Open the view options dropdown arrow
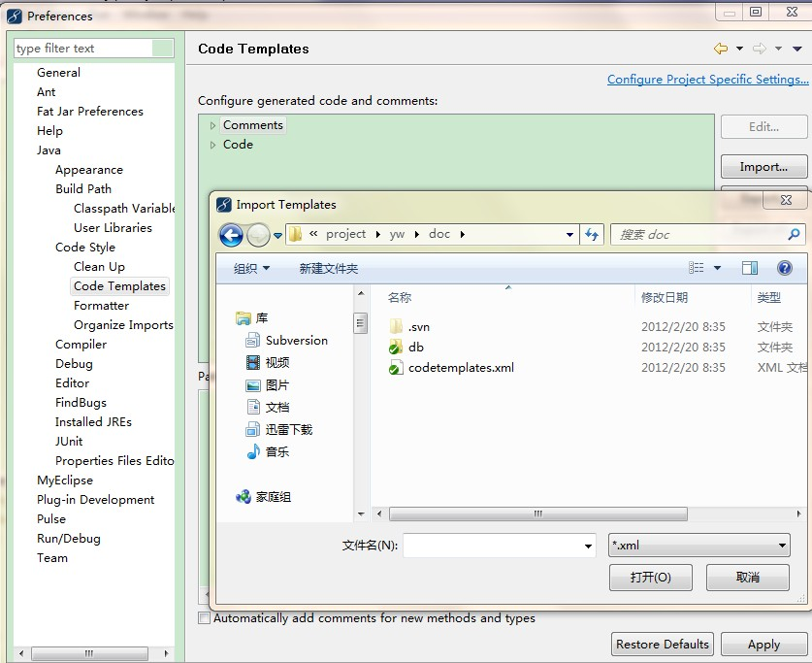 coord(717,268)
